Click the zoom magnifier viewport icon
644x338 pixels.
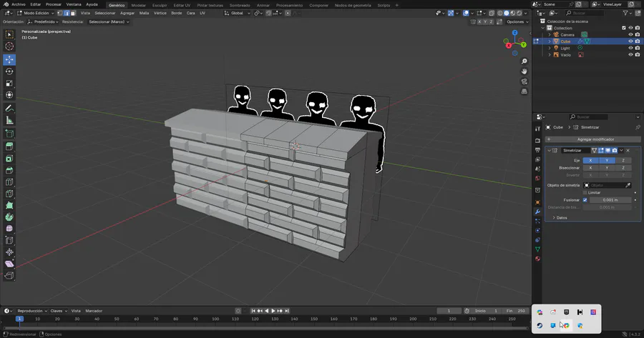524,61
